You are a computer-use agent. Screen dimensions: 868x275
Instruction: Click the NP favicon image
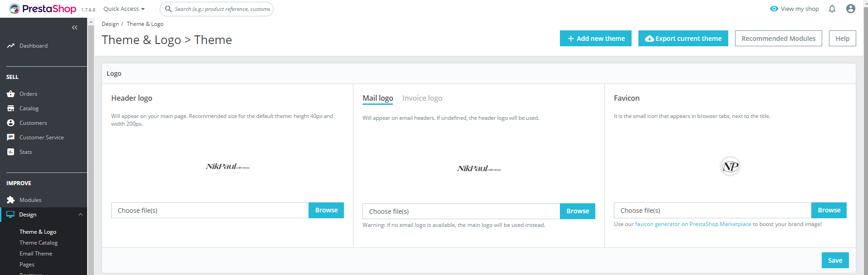click(x=731, y=167)
